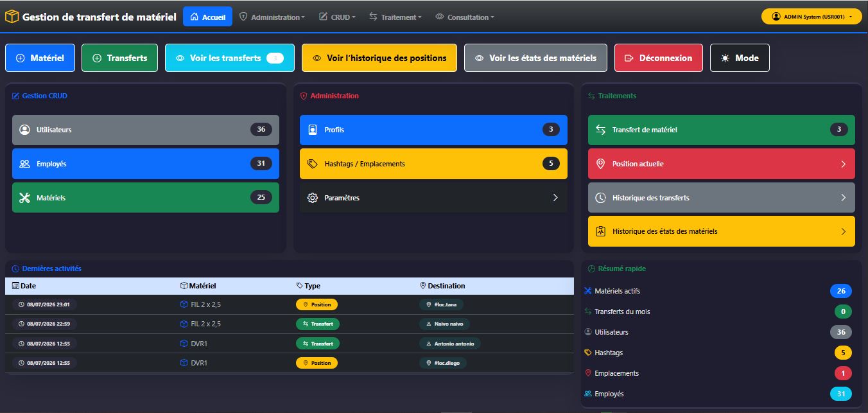Click the #loc.diego destination tag
Image resolution: width=868 pixels, height=413 pixels.
tap(443, 363)
